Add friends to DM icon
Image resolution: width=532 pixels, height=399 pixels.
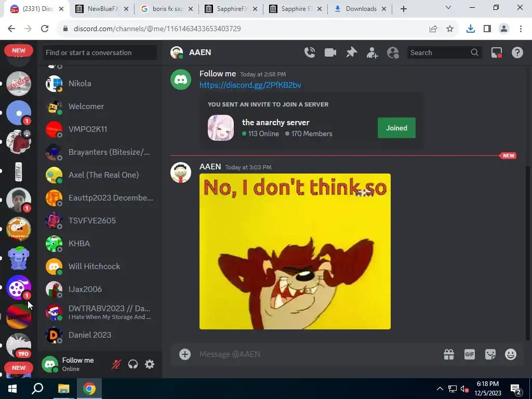tap(372, 52)
